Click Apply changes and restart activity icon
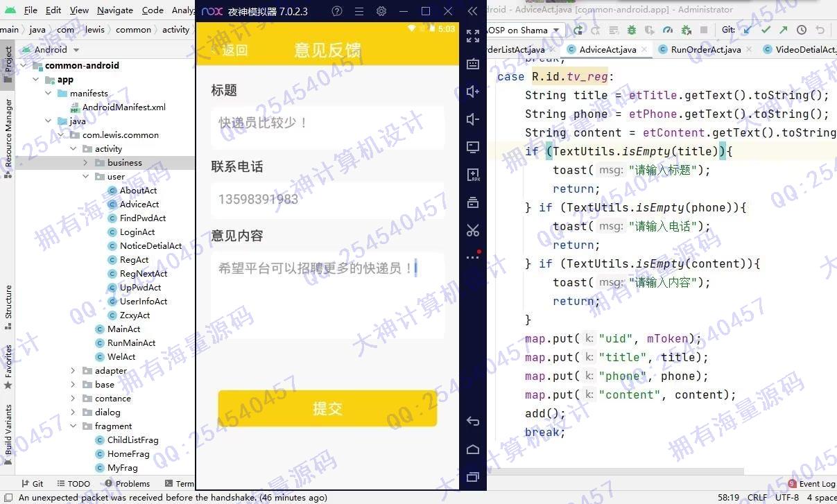 tap(596, 31)
